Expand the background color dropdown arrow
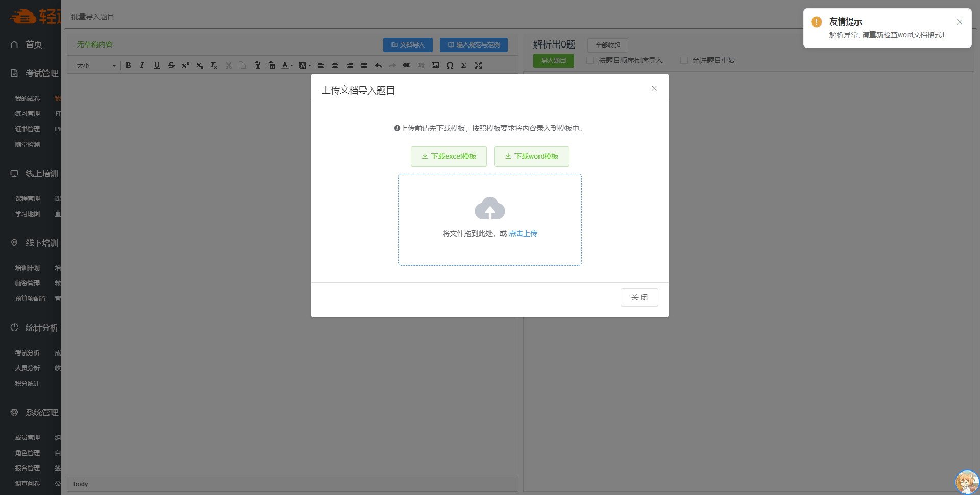Viewport: 980px width, 495px height. (310, 66)
